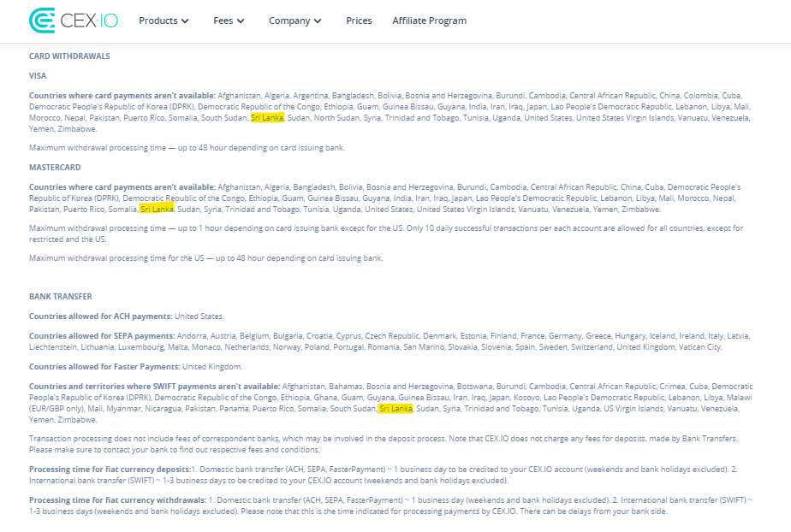The width and height of the screenshot is (791, 532).
Task: Select the VISA heading
Action: click(x=38, y=75)
